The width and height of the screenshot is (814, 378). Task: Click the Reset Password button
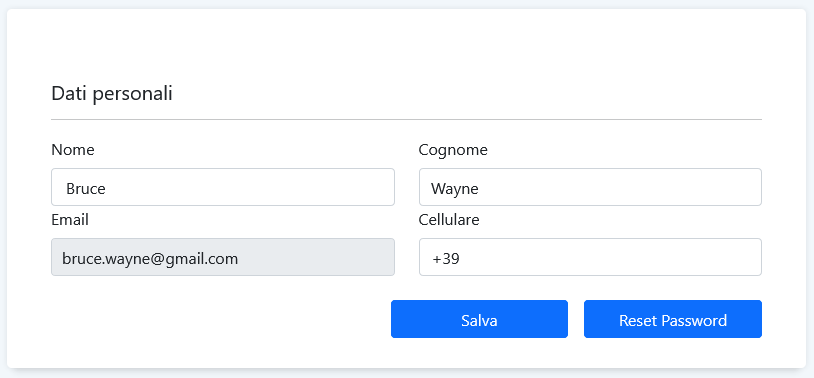pos(673,319)
